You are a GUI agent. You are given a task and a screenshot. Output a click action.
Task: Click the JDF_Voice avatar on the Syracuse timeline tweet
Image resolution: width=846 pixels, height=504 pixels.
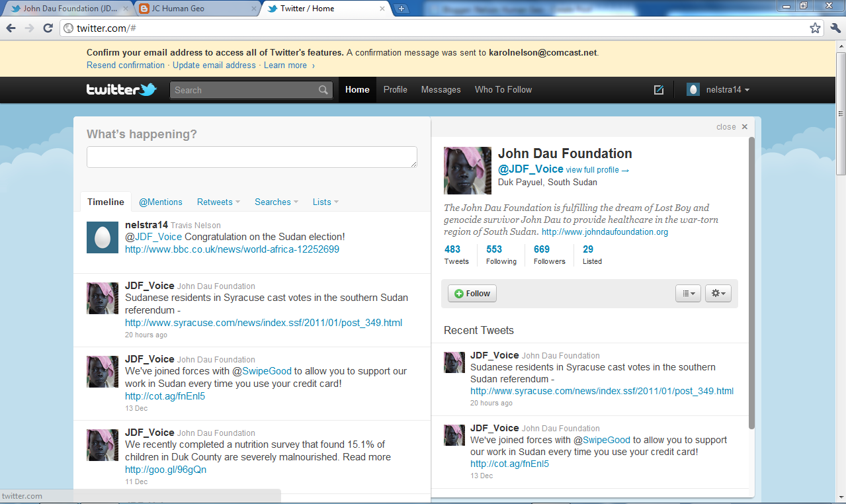coord(103,298)
